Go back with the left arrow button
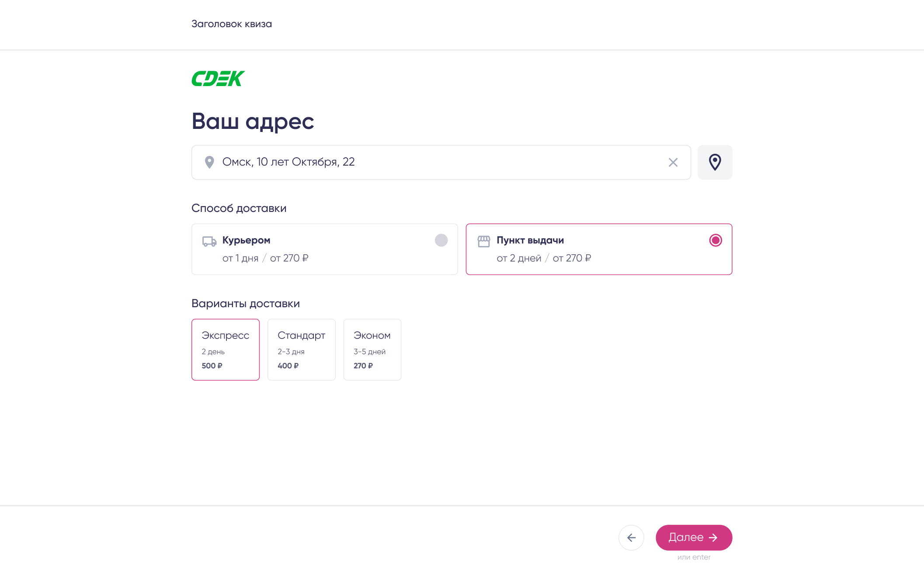924x568 pixels. pos(631,537)
